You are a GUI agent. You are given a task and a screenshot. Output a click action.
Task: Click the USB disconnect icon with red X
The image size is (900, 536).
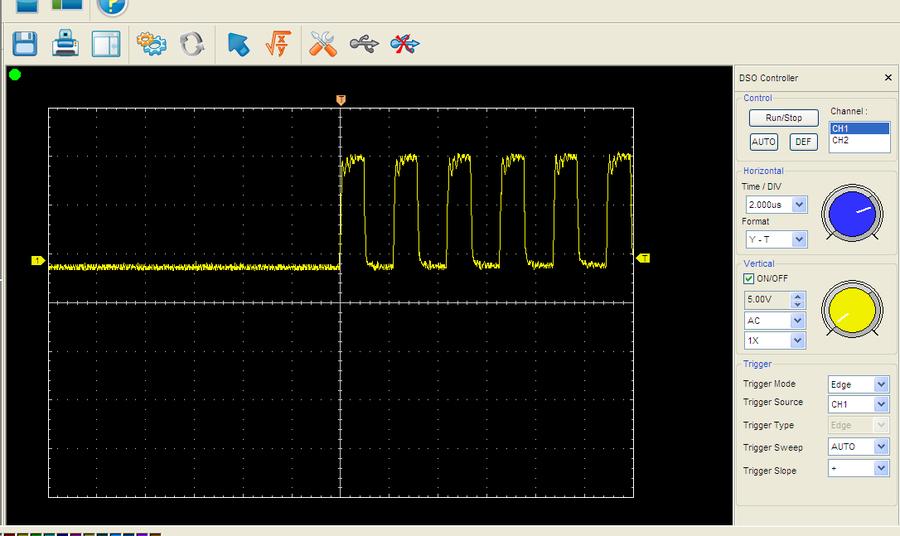405,44
